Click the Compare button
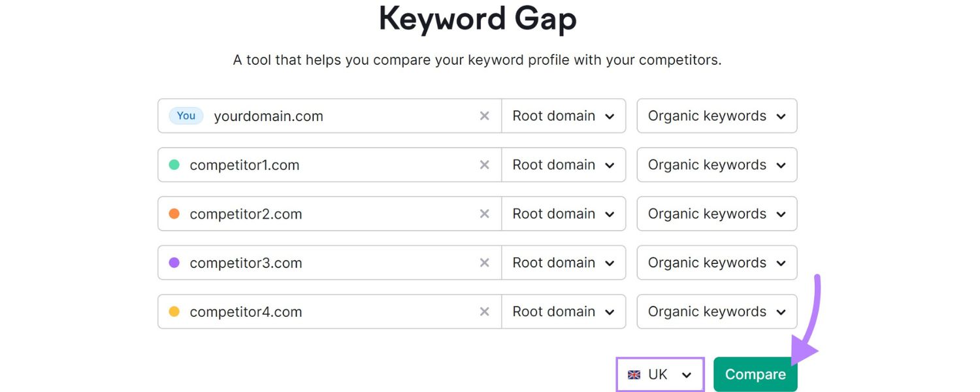Screen dimensions: 980x392 tap(755, 374)
